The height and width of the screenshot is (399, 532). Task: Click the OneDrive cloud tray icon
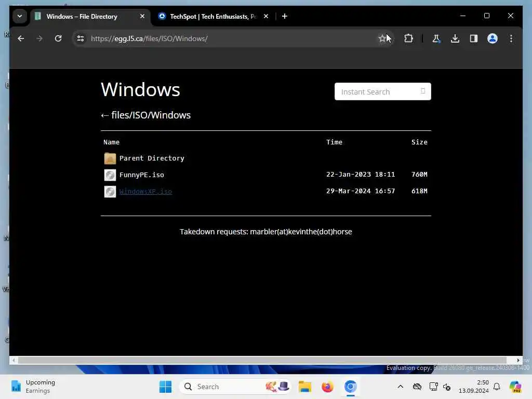tap(417, 387)
